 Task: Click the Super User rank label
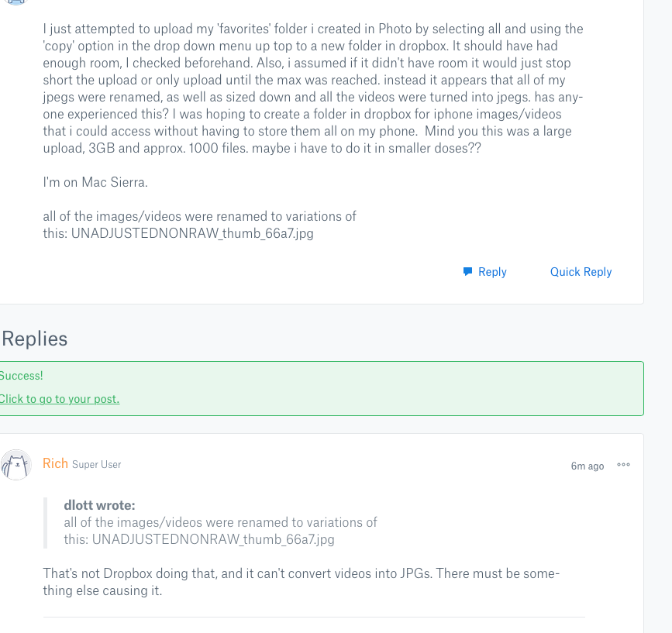click(x=97, y=465)
